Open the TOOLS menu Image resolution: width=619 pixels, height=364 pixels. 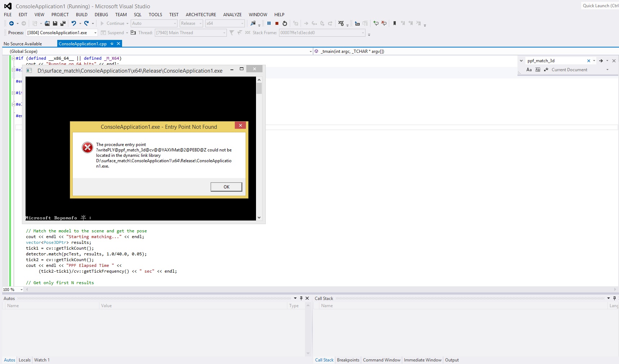(156, 15)
